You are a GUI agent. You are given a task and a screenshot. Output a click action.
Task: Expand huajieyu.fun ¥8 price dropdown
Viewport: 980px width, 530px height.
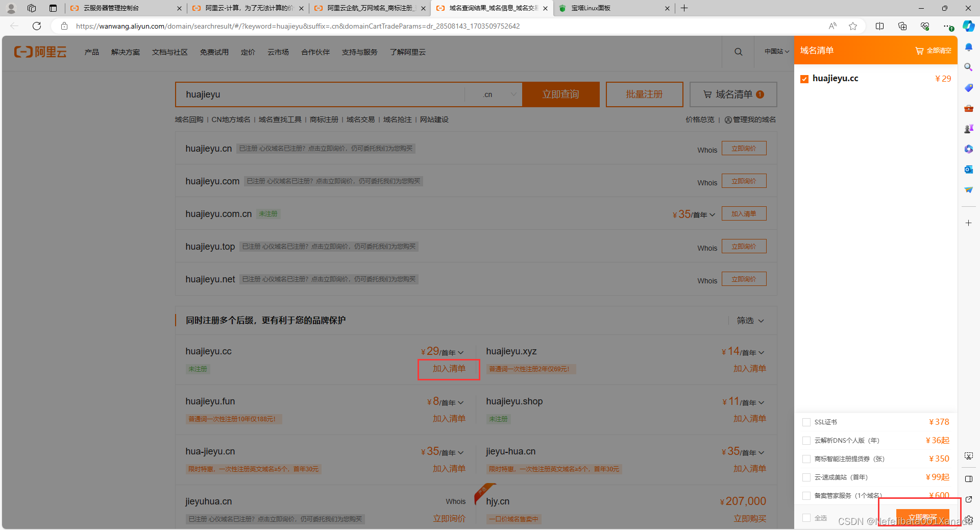click(x=461, y=402)
